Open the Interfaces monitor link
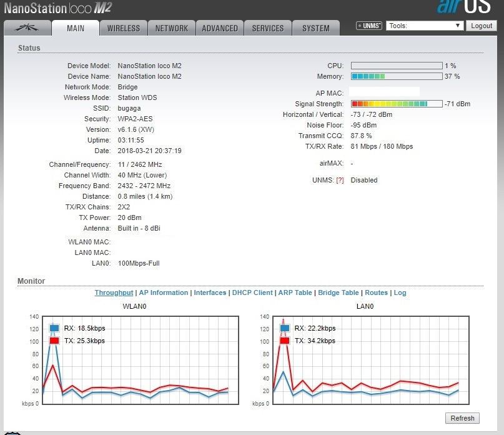 (x=210, y=292)
